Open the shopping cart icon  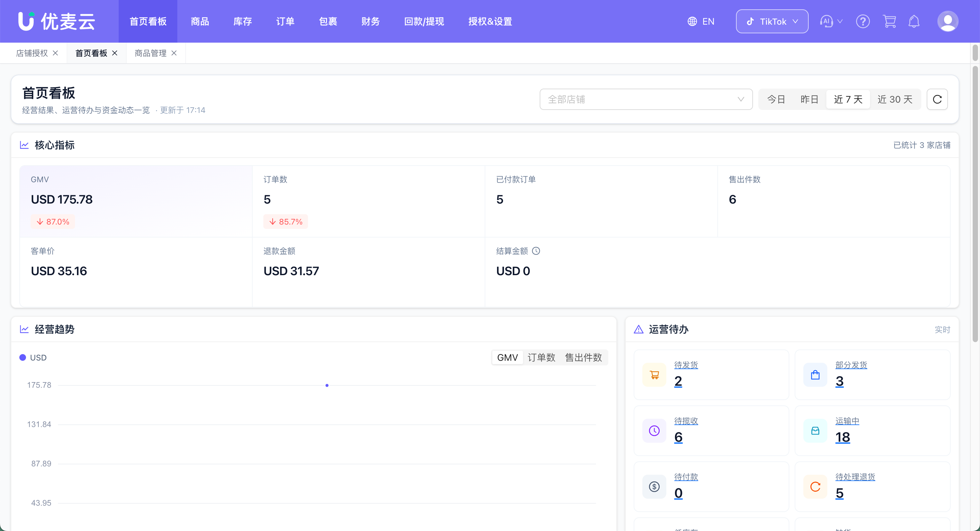coord(889,21)
